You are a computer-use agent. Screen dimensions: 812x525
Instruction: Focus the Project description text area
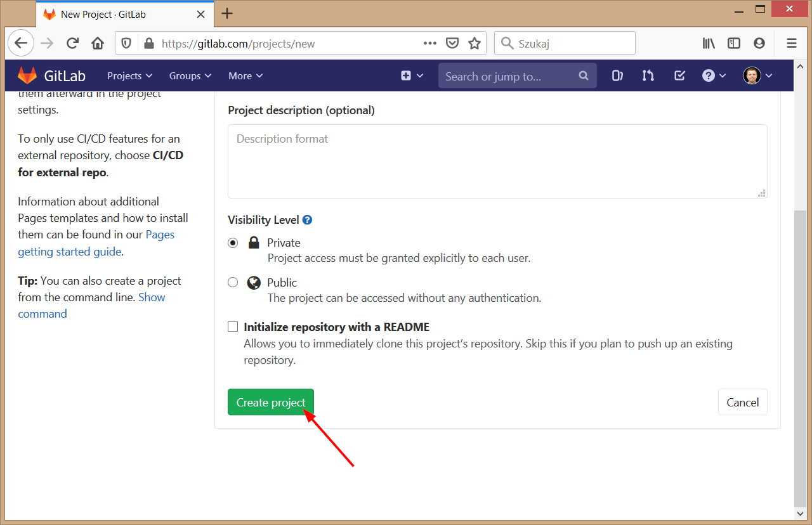[x=497, y=161]
